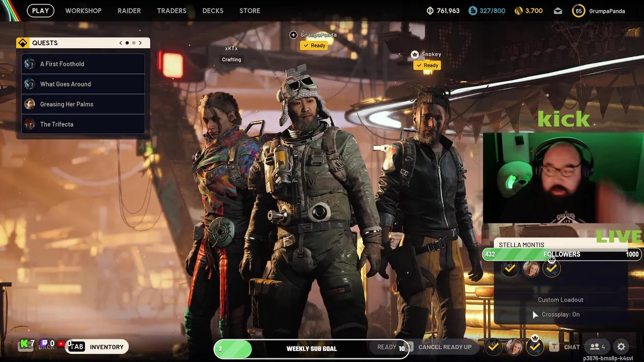This screenshot has width=644, height=362.
Task: Click the Greasing Her Palms quest giver icon
Action: pyautogui.click(x=30, y=104)
